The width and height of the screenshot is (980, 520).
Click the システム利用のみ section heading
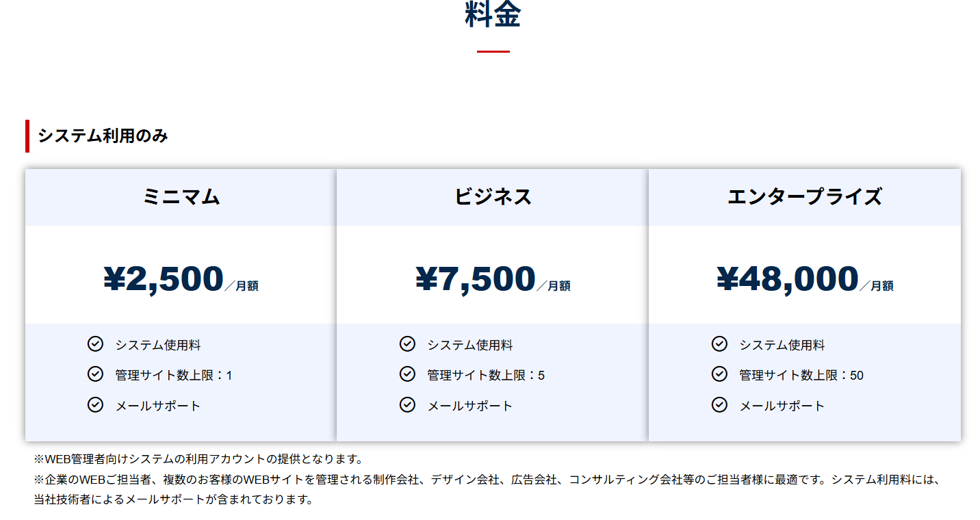click(x=103, y=136)
